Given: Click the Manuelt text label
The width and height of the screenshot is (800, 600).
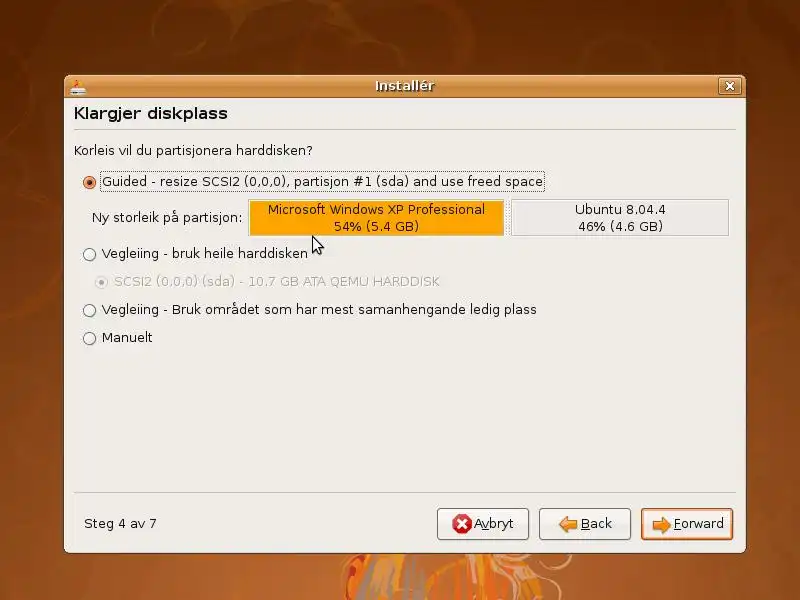Looking at the screenshot, I should (x=127, y=338).
